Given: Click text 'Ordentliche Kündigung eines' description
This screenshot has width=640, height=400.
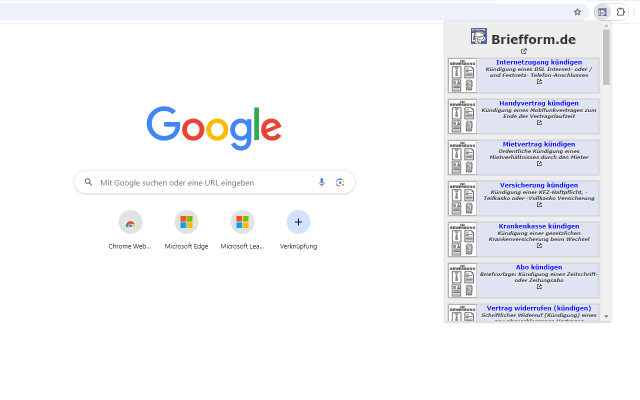Looking at the screenshot, I should click(x=539, y=151).
